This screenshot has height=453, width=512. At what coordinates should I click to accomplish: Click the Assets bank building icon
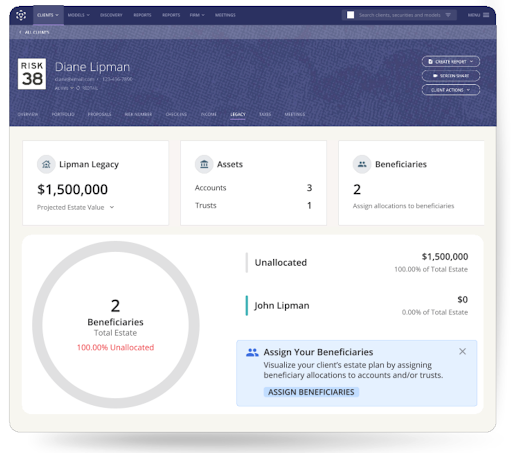click(204, 164)
